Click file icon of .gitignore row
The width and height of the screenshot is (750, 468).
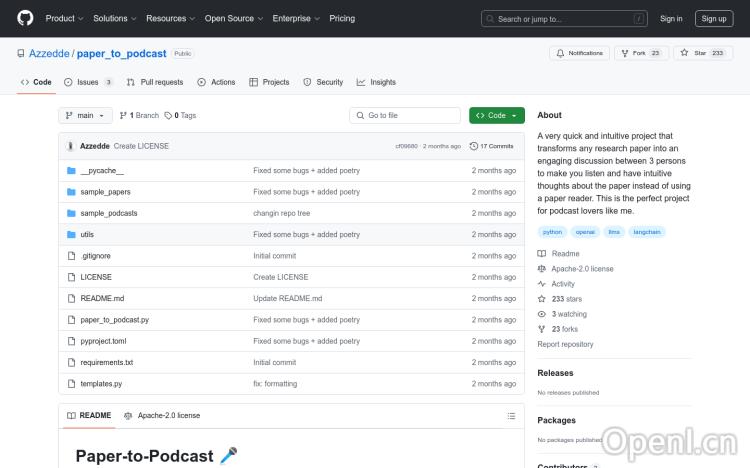[71, 256]
